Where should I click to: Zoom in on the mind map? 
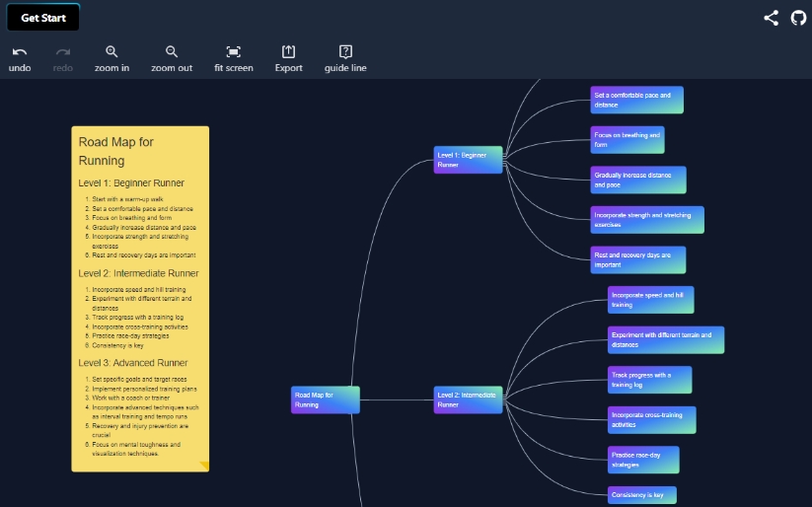111,52
